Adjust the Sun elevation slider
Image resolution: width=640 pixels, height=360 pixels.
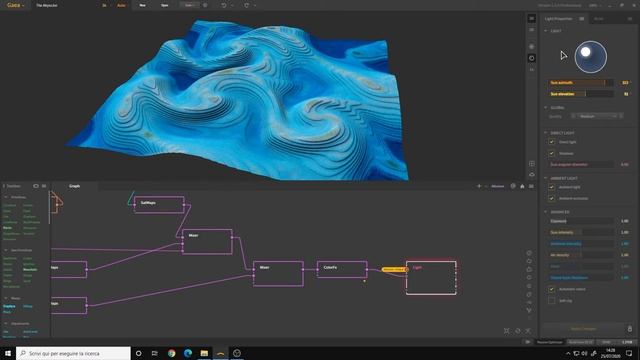(580, 94)
